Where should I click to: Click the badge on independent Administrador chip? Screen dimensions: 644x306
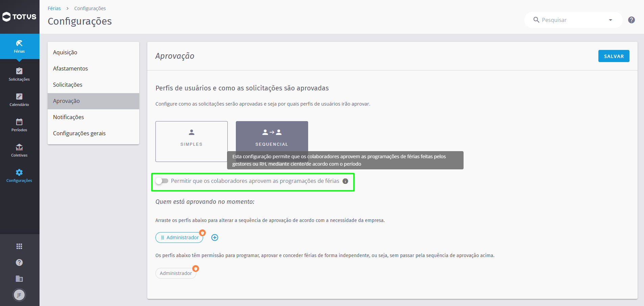(196, 269)
